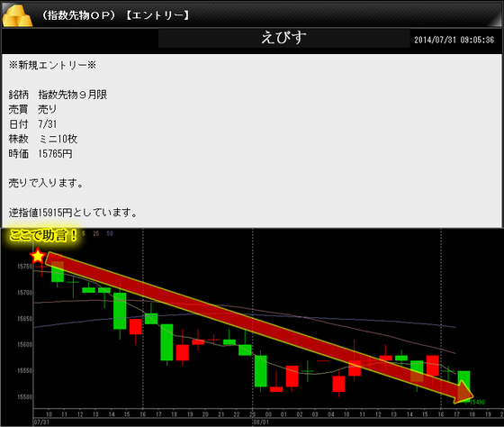Click the '21' hour label on time axis
Viewport: 504px width, 427px height.
221,414
